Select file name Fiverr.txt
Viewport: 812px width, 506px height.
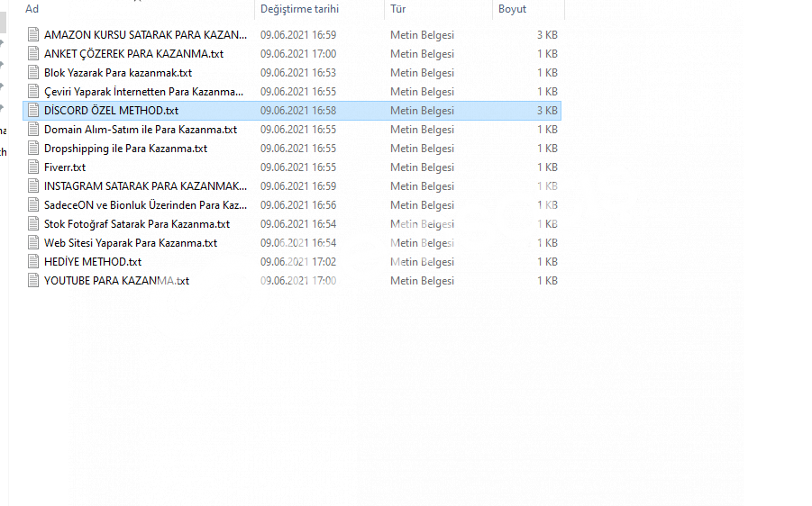coord(65,167)
